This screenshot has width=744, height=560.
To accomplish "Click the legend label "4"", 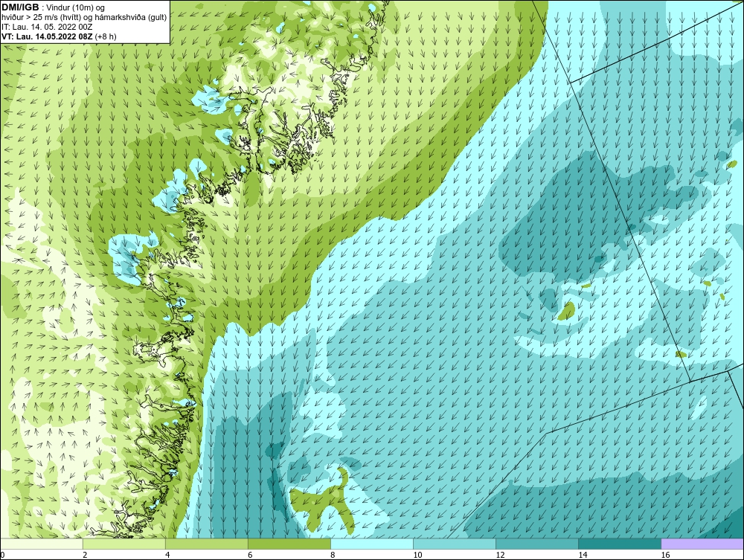I will pyautogui.click(x=167, y=555).
